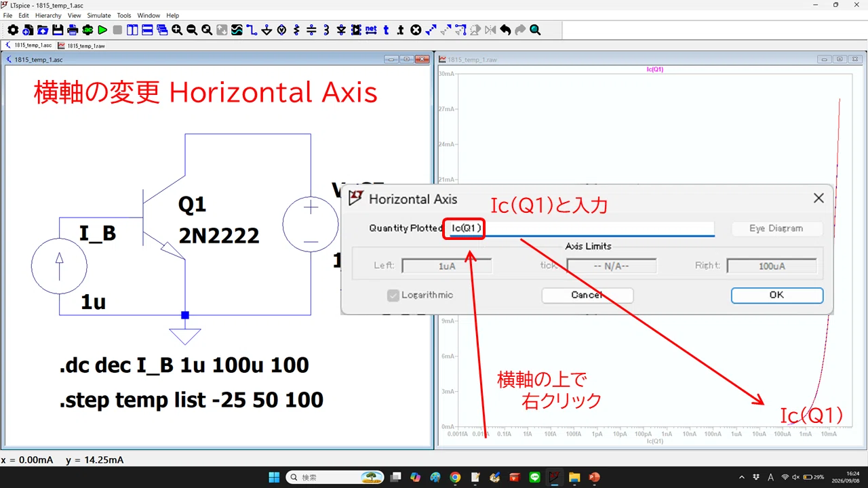Create a new schematic from the toolbar
The width and height of the screenshot is (868, 488).
pos(28,30)
